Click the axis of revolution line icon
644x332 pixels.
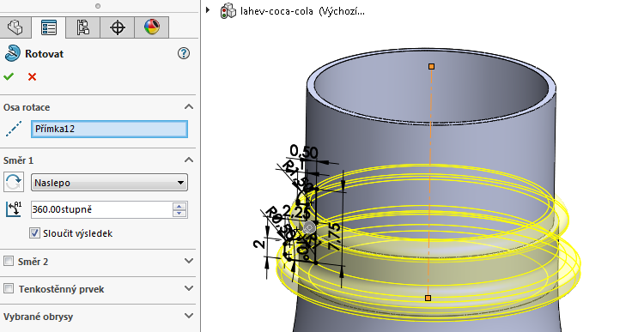pos(14,129)
